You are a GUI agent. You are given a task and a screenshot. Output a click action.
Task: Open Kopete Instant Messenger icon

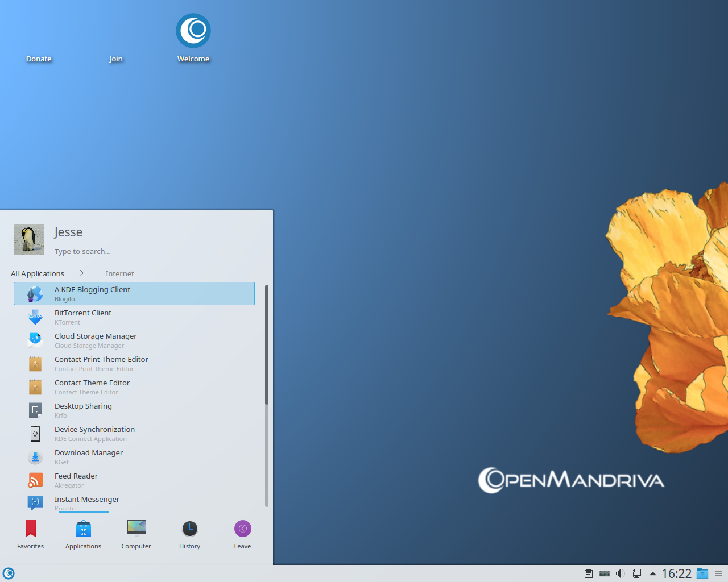(x=35, y=502)
